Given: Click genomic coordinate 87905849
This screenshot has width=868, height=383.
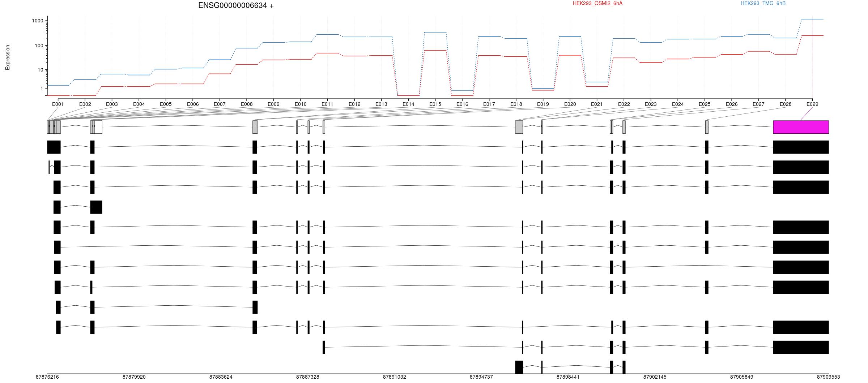Looking at the screenshot, I should (741, 377).
